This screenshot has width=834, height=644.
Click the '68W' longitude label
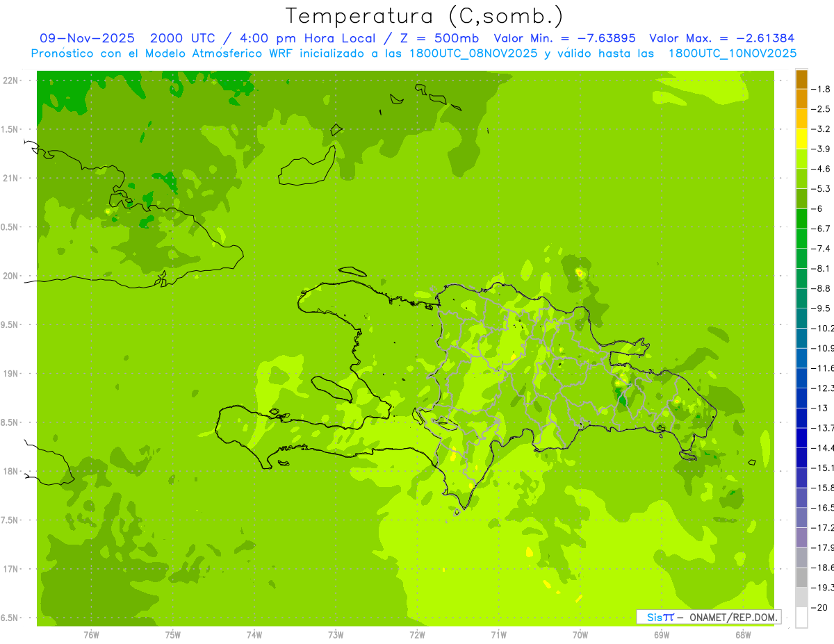743,635
